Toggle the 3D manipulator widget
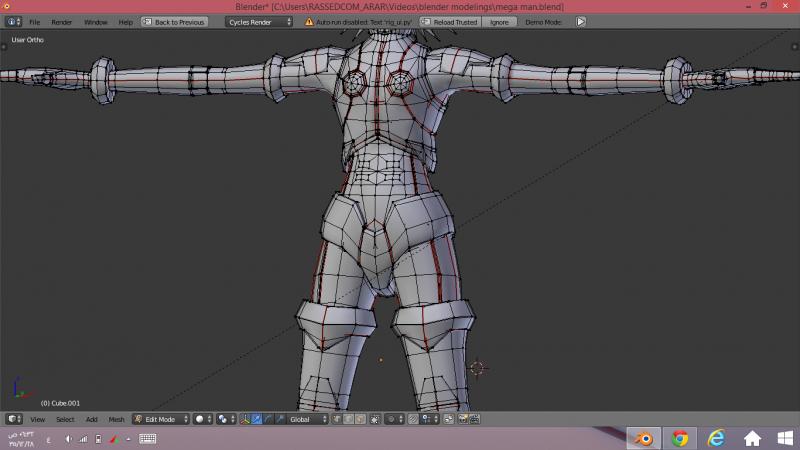Viewport: 800px width, 450px height. [x=245, y=419]
